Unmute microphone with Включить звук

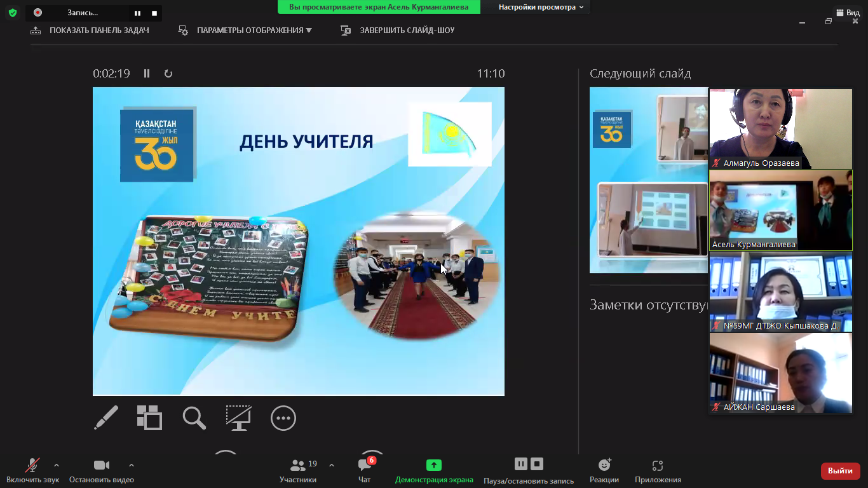(32, 471)
